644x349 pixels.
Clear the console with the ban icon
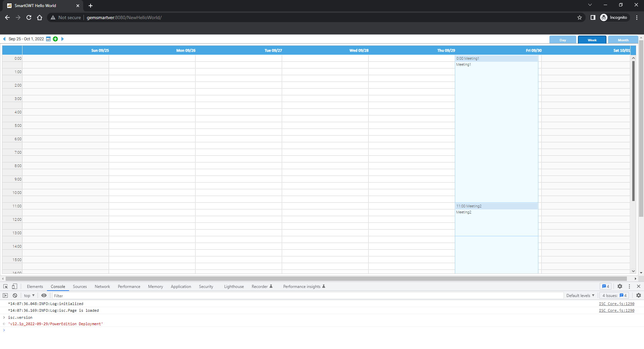click(15, 295)
